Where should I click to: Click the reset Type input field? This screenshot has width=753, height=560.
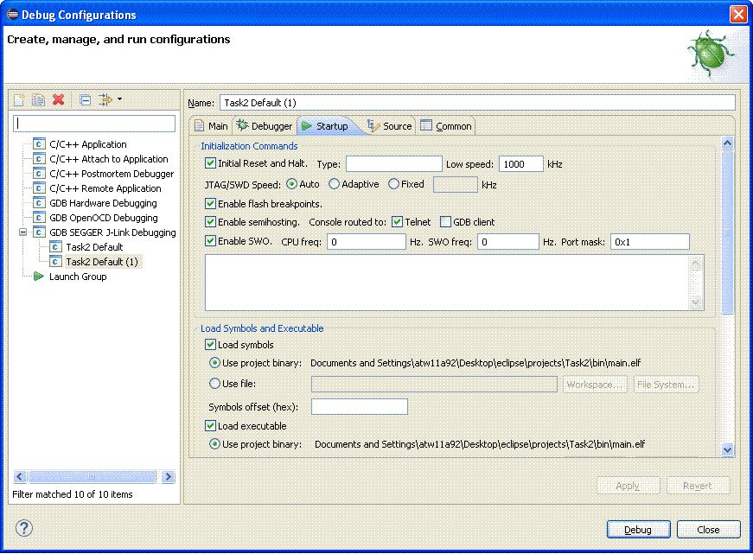pos(393,163)
